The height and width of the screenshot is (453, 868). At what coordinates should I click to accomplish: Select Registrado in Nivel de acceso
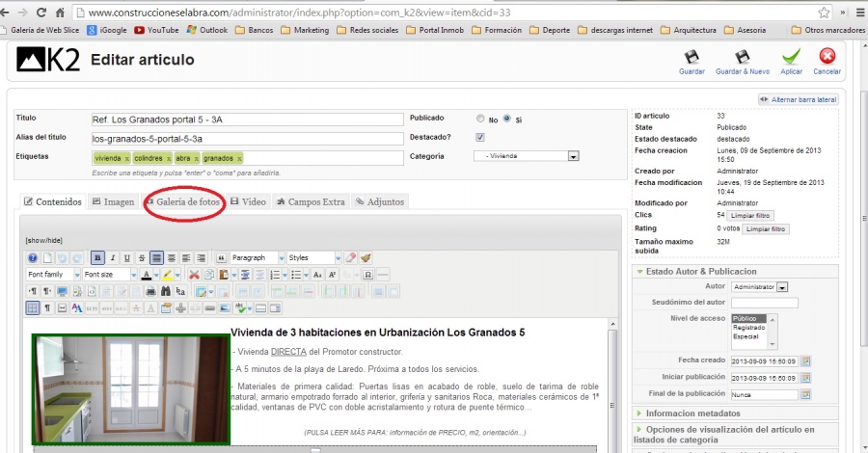click(749, 328)
